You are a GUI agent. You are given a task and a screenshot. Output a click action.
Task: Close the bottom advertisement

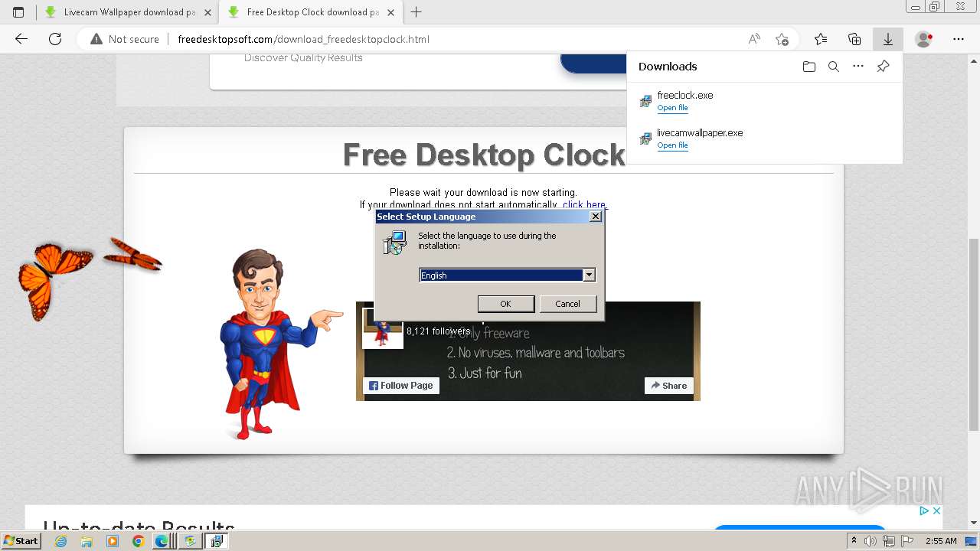936,510
